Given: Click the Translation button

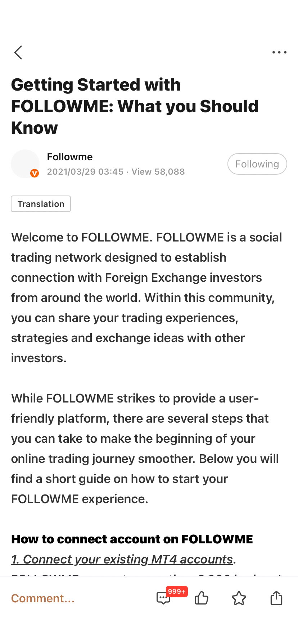Looking at the screenshot, I should [x=41, y=204].
